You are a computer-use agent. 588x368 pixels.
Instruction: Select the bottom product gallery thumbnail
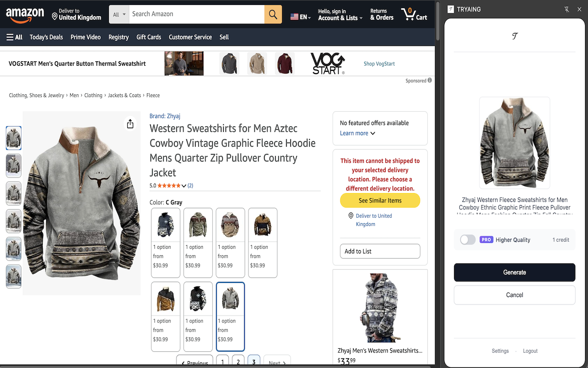coord(13,276)
